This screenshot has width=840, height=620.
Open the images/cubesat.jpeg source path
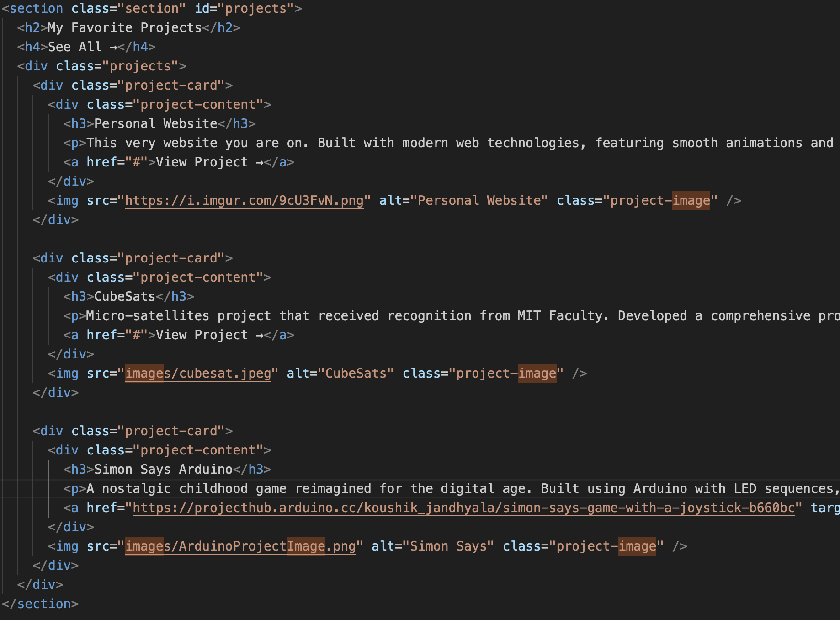click(x=198, y=374)
